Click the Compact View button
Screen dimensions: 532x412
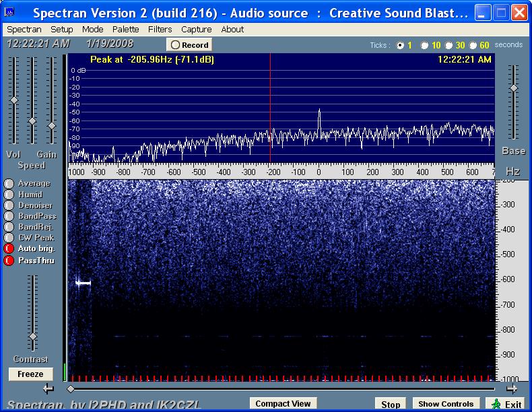283,403
